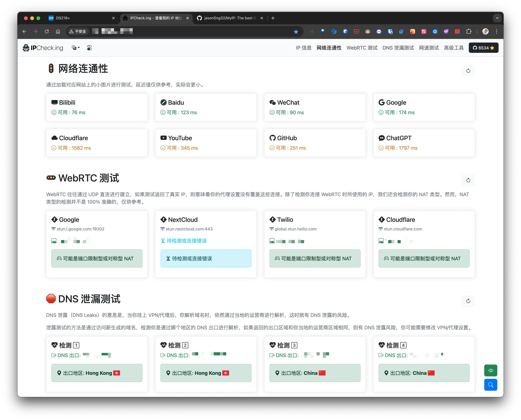Go to WebRTC 测试 nav item
This screenshot has width=521, height=420.
(362, 48)
